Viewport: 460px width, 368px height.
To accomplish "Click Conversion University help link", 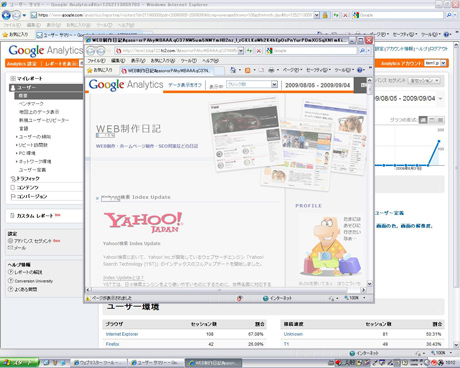I will 34,281.
